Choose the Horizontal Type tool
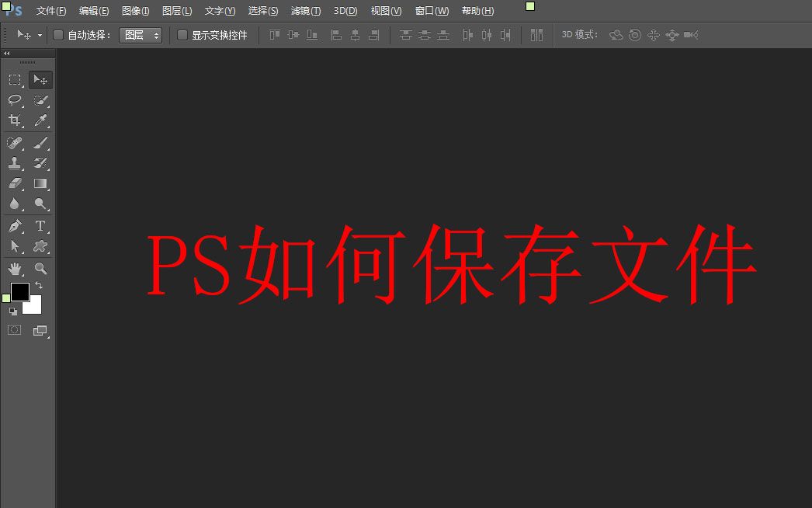Screen dimensions: 812x508 40,226
